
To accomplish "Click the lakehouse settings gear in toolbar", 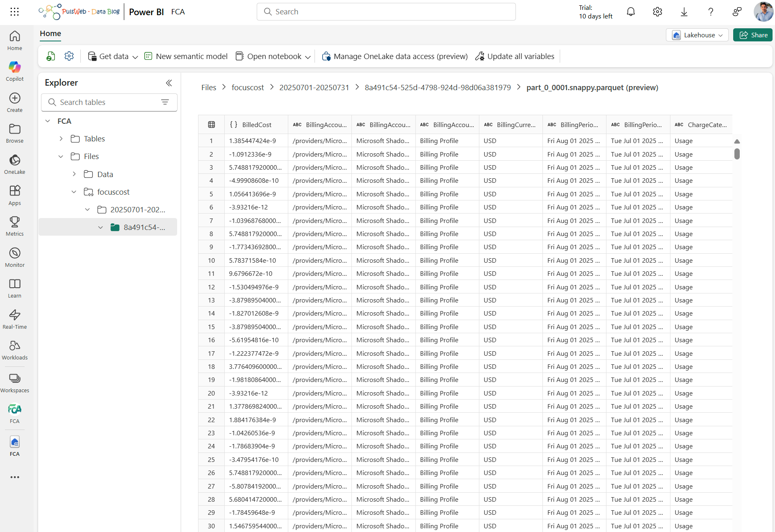I will pyautogui.click(x=69, y=56).
